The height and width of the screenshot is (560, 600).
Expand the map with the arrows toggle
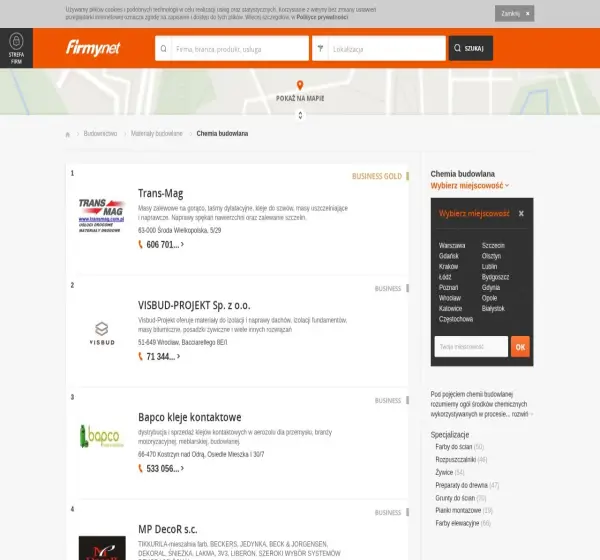(x=300, y=115)
